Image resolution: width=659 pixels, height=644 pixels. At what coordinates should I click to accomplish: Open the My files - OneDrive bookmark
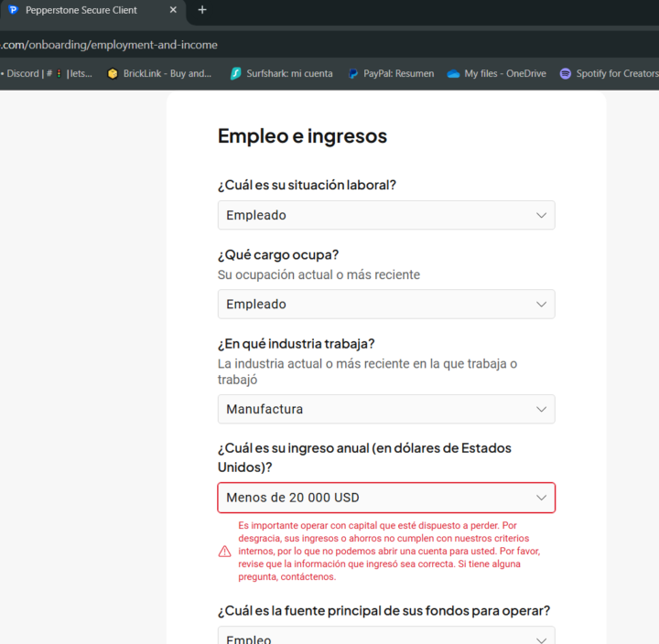pyautogui.click(x=496, y=73)
